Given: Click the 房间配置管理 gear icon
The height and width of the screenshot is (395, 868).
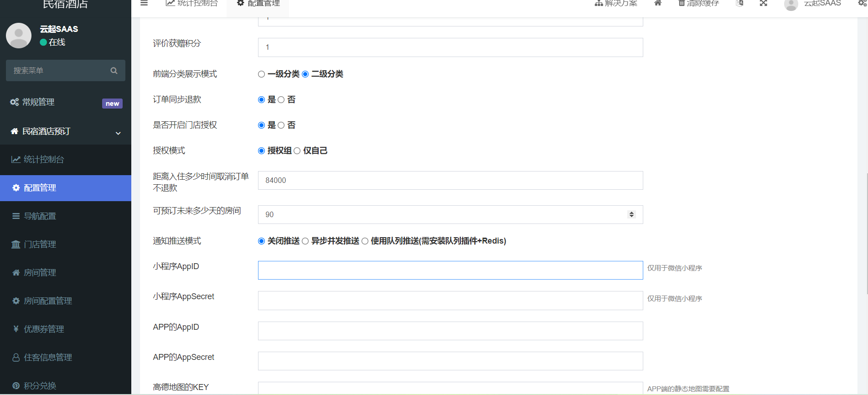Looking at the screenshot, I should coord(16,301).
